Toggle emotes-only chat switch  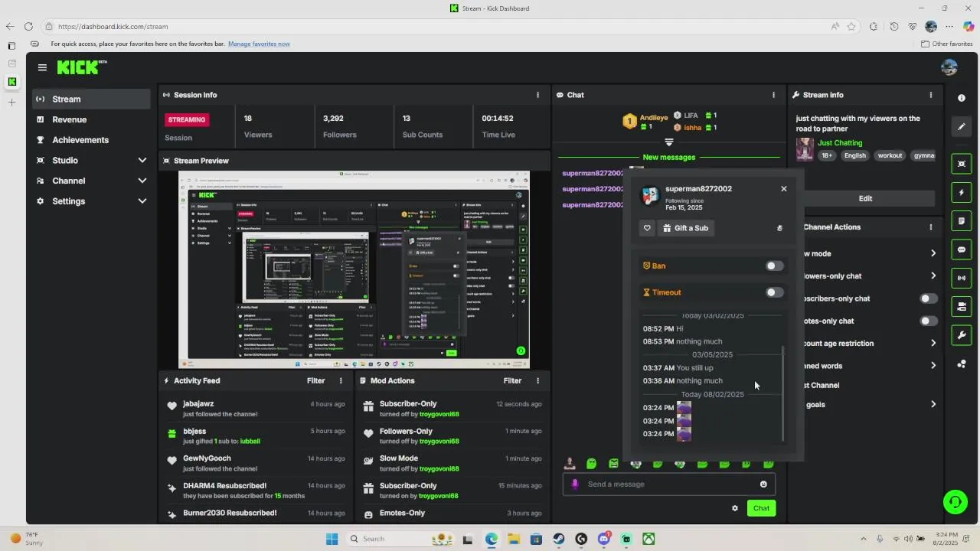coord(929,321)
